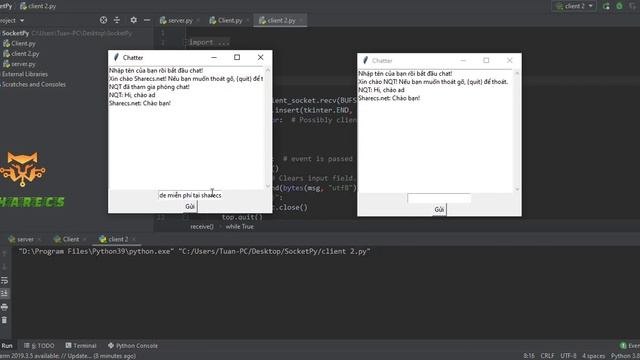Click the UTF-8 encoding selector
This screenshot has width=640, height=360.
coord(568,356)
